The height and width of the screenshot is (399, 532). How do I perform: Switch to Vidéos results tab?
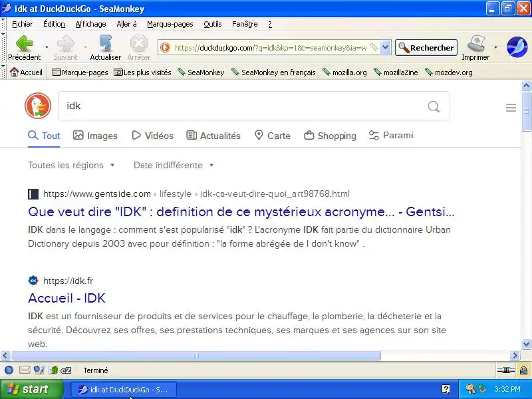(153, 136)
